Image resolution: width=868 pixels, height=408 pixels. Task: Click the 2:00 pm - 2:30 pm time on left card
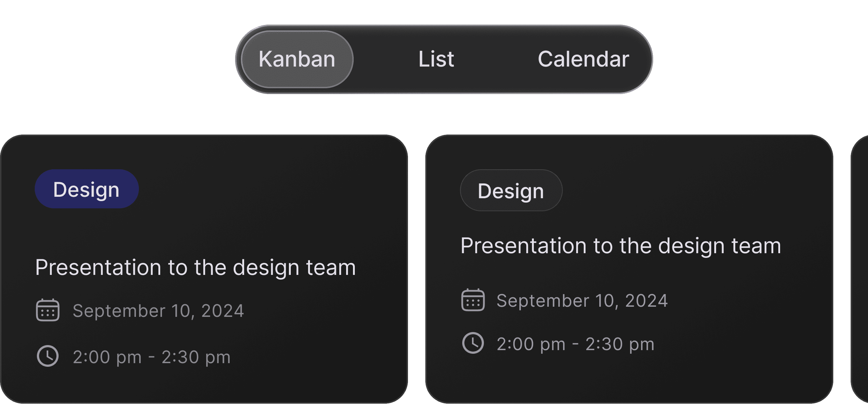pos(152,357)
